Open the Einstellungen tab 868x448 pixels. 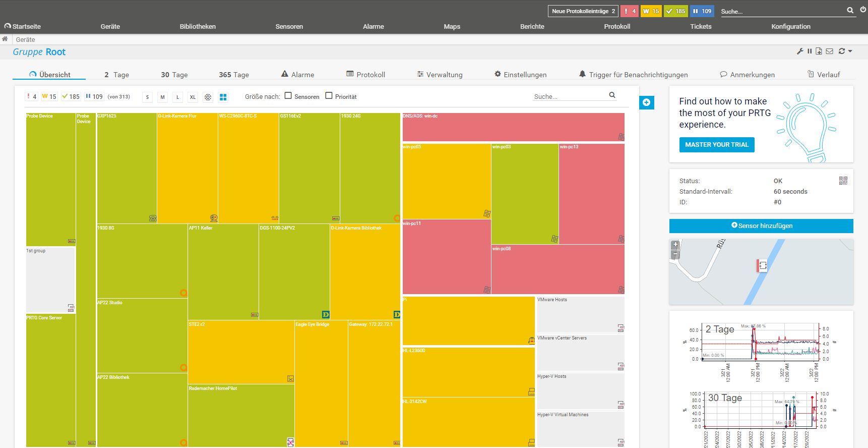click(520, 75)
